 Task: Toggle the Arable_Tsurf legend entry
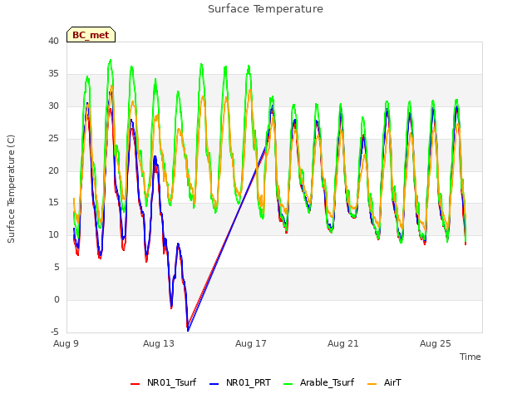click(x=319, y=382)
